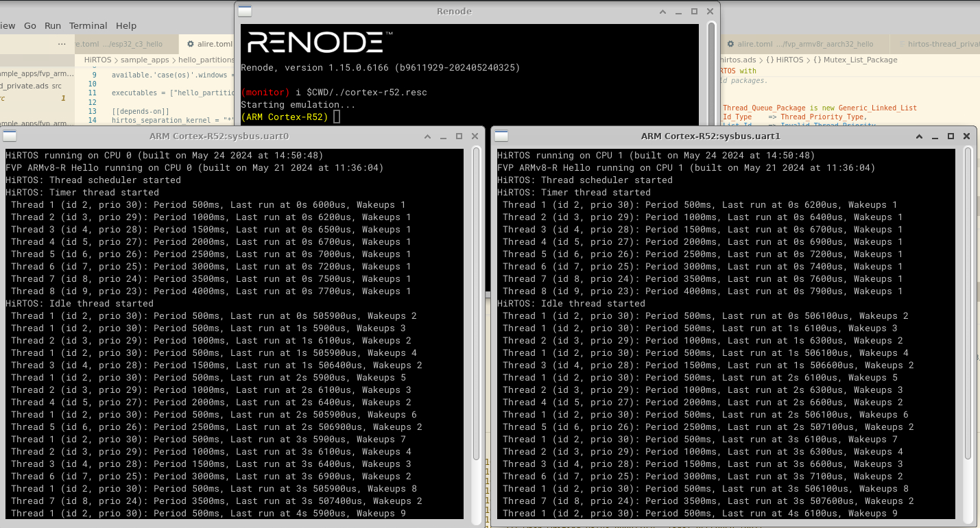Click 'HiRTOS: Idle thread started' in uart0
Viewport: 980px width, 528px height.
pos(80,304)
